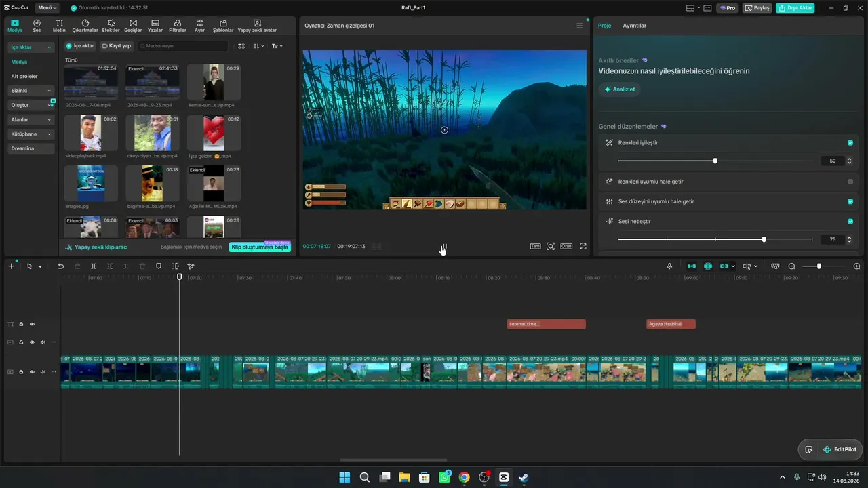The image size is (868, 488).
Task: Click the fullscreen preview icon
Action: tap(583, 247)
